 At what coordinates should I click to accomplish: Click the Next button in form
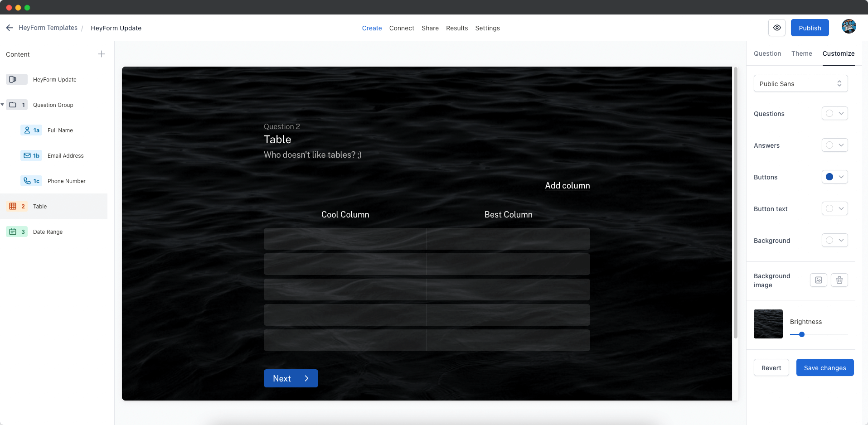(x=291, y=378)
